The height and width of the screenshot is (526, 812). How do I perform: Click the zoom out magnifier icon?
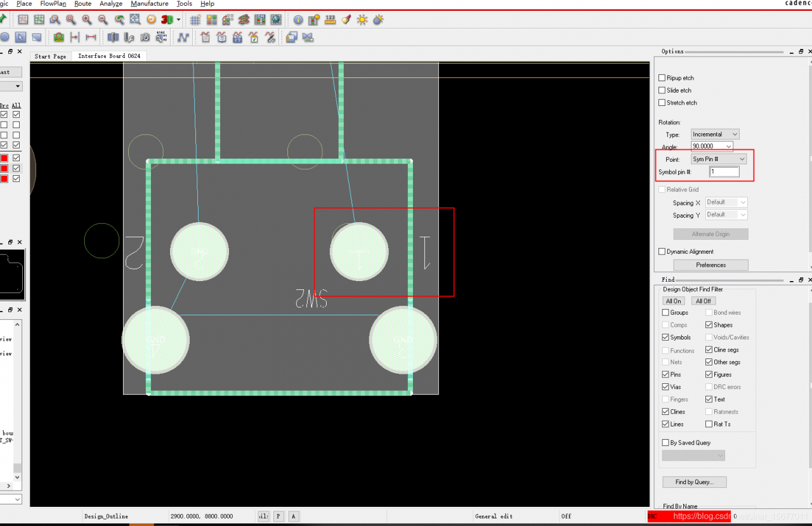pyautogui.click(x=103, y=20)
